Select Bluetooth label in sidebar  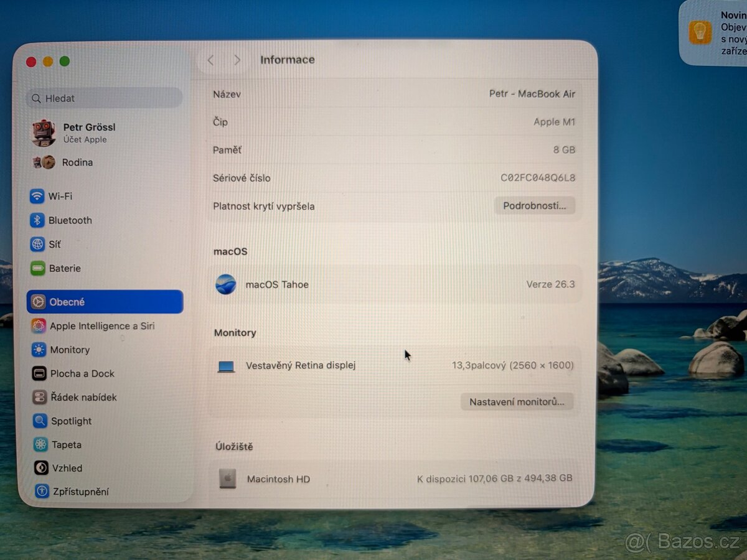click(70, 220)
